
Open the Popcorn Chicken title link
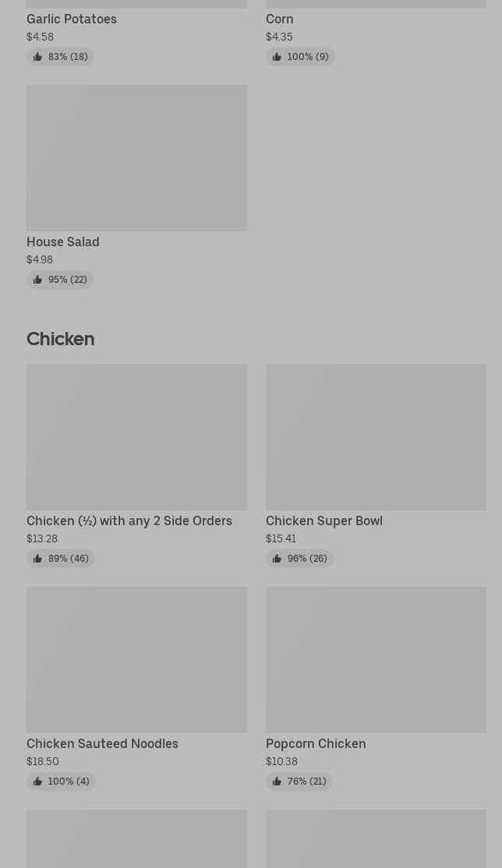[x=316, y=743]
